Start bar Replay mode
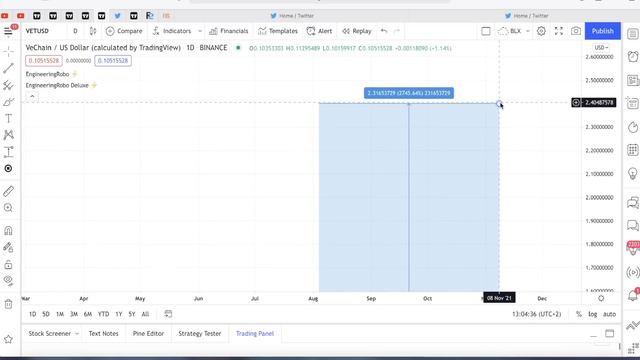The height and width of the screenshot is (360, 640). coord(357,31)
